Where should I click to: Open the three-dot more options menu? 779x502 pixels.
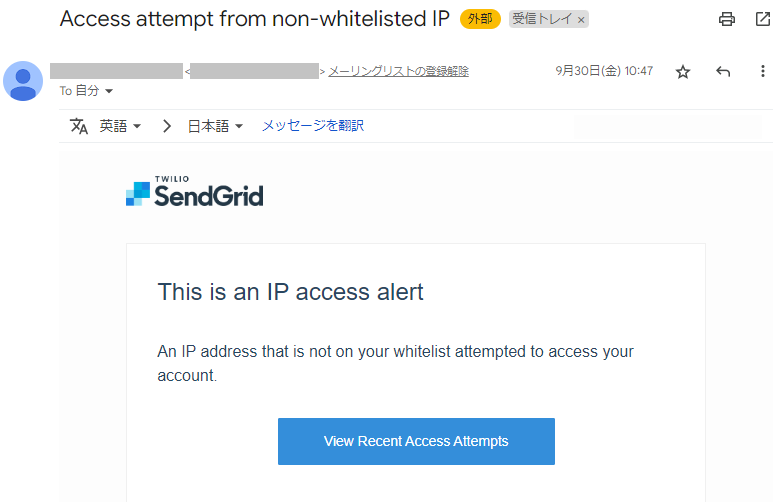click(763, 71)
